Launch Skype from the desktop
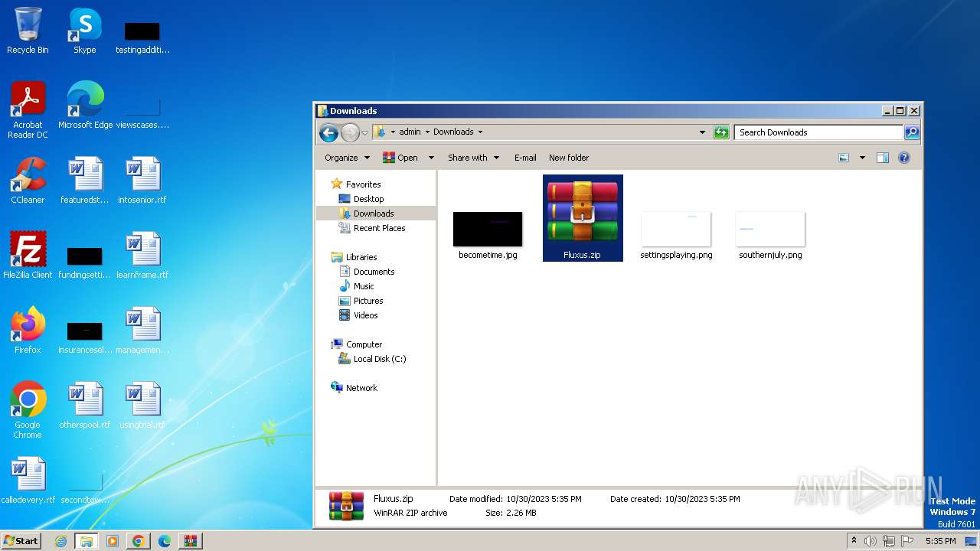Image resolution: width=980 pixels, height=551 pixels. [x=84, y=31]
